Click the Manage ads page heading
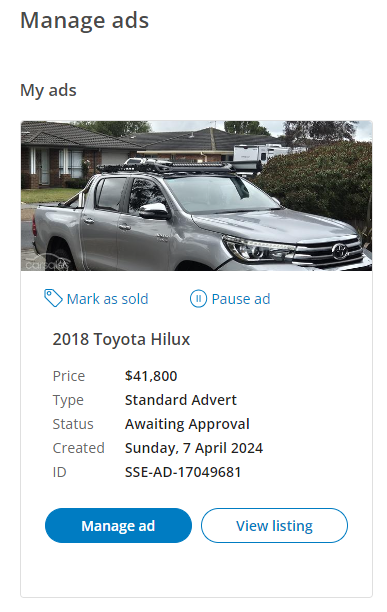 (85, 21)
